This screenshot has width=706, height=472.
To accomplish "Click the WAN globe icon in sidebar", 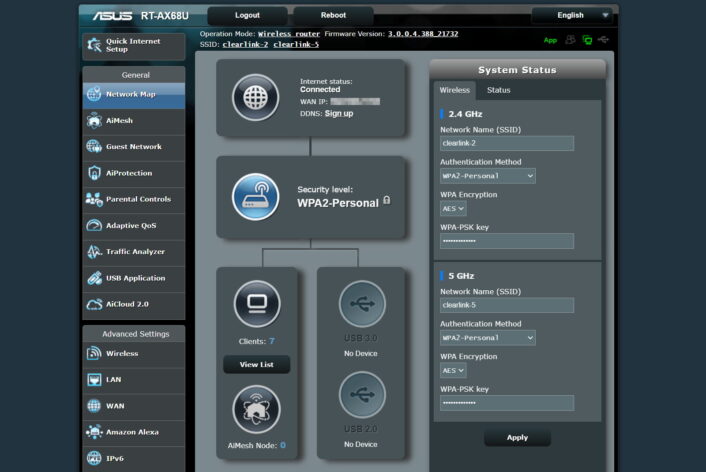I will pyautogui.click(x=94, y=406).
